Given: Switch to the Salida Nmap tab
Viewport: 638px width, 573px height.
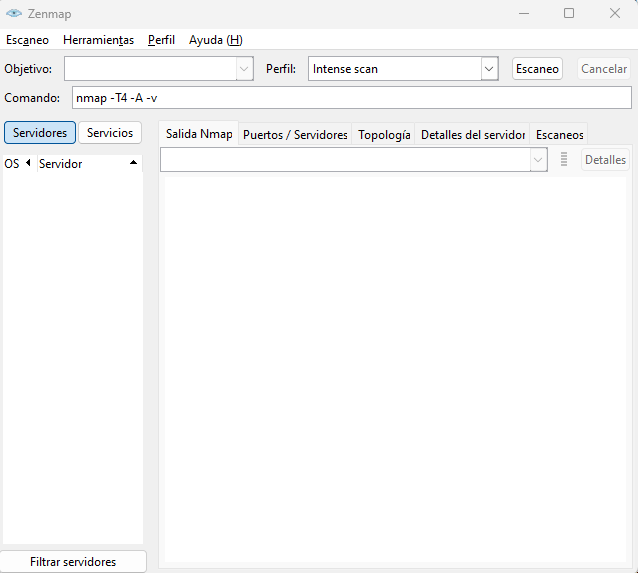Looking at the screenshot, I should [199, 134].
